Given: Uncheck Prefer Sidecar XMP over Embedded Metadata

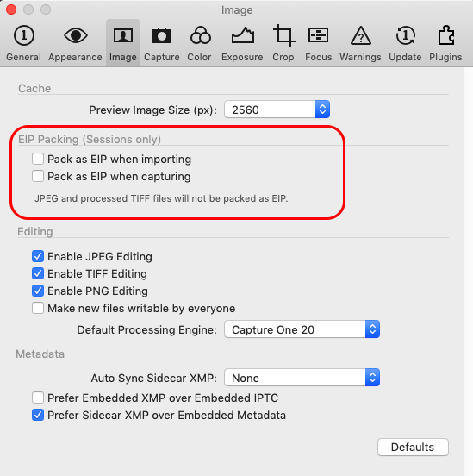Looking at the screenshot, I should click(38, 415).
